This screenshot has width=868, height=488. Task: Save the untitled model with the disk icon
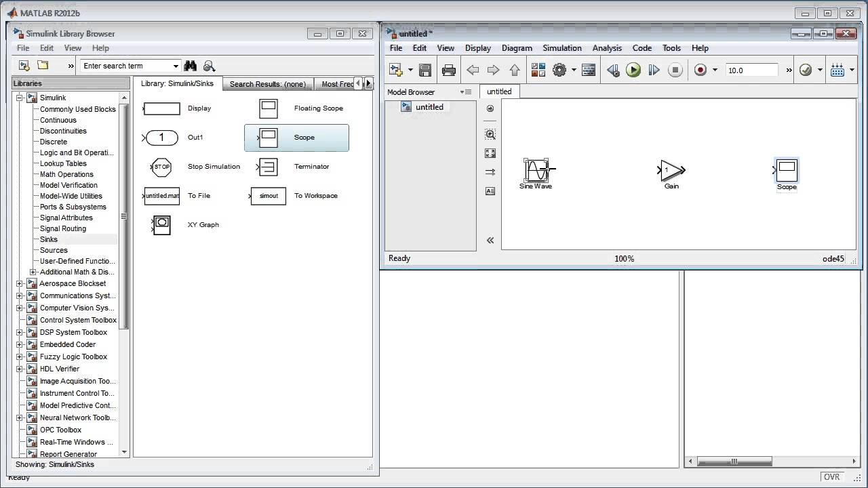425,70
